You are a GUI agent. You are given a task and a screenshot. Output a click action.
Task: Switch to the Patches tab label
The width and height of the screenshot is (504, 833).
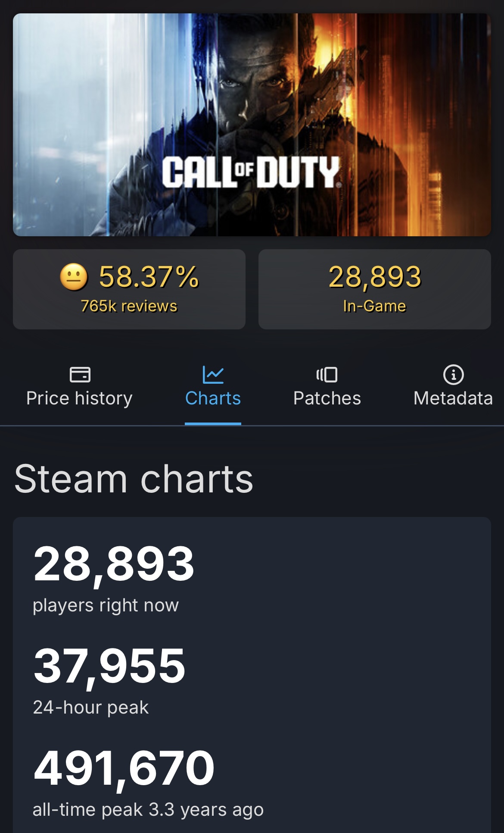point(327,398)
